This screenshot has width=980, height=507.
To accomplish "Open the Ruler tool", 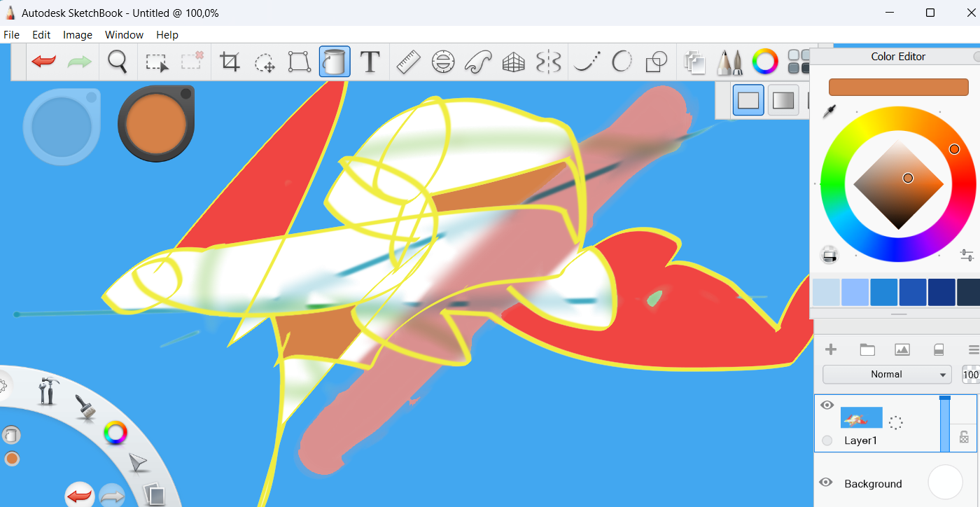I will click(x=408, y=62).
